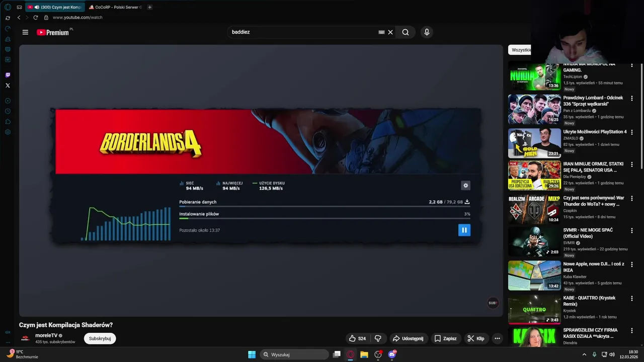Open History clock icon in the sidebar
644x362 pixels.
[x=8, y=111]
